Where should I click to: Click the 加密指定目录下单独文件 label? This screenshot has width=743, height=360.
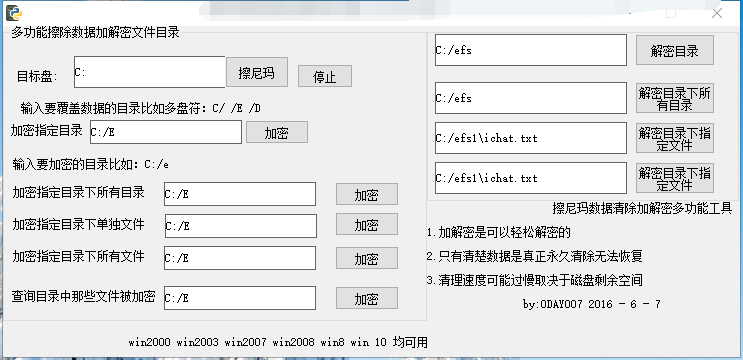pos(79,224)
